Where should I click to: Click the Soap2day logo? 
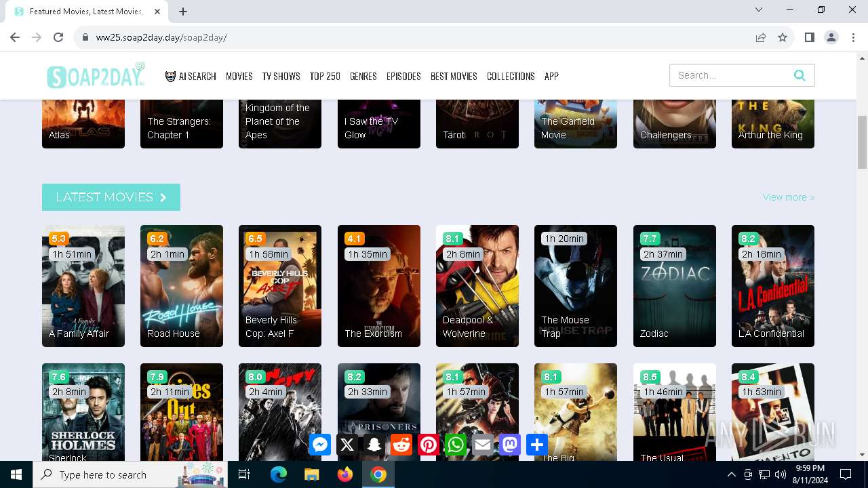pyautogui.click(x=96, y=76)
